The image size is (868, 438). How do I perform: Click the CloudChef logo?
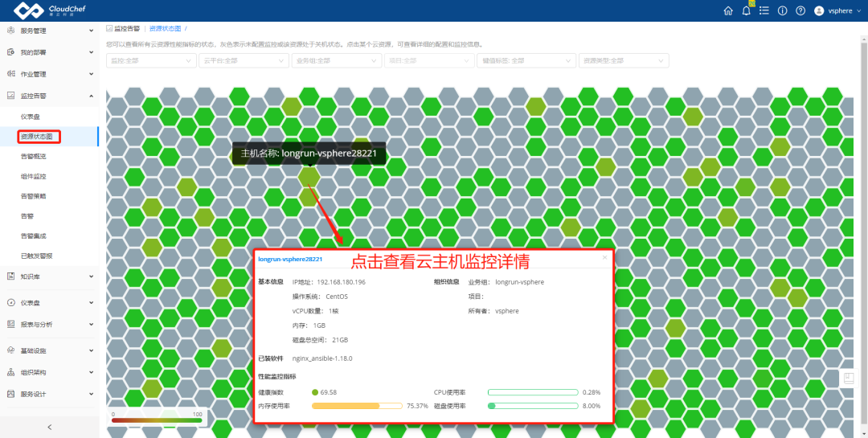click(x=49, y=10)
